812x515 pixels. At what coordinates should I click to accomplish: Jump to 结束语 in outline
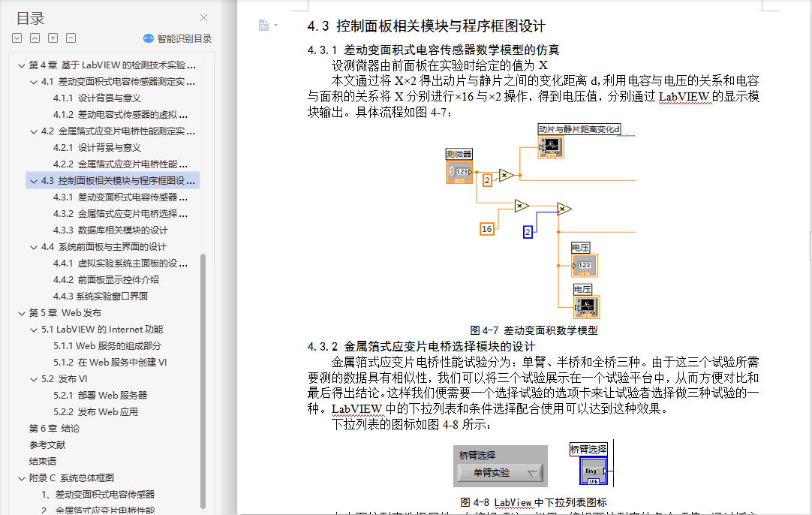pyautogui.click(x=43, y=461)
